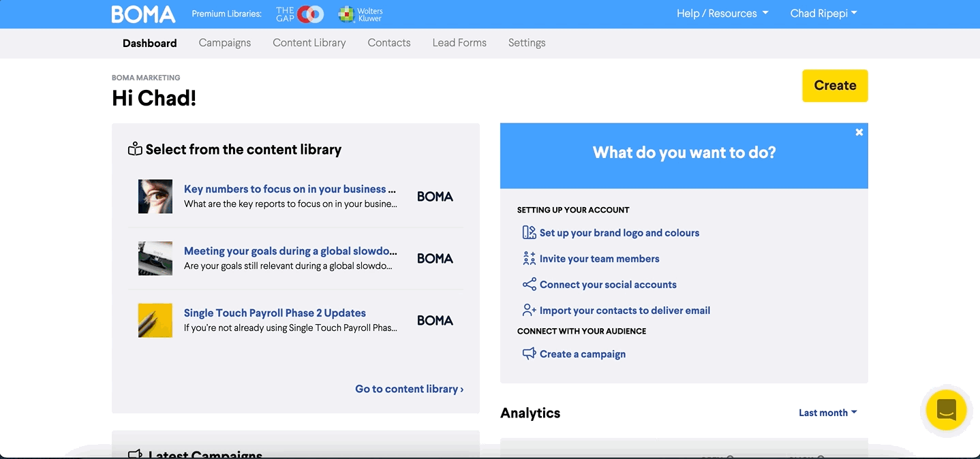This screenshot has width=980, height=459.
Task: Click the content library book icon
Action: click(135, 149)
